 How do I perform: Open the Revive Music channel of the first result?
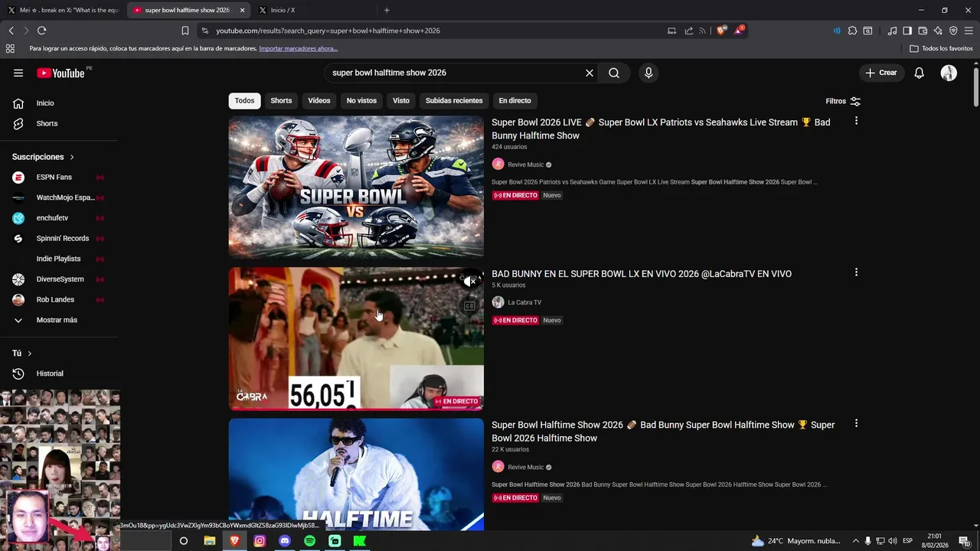pos(525,165)
